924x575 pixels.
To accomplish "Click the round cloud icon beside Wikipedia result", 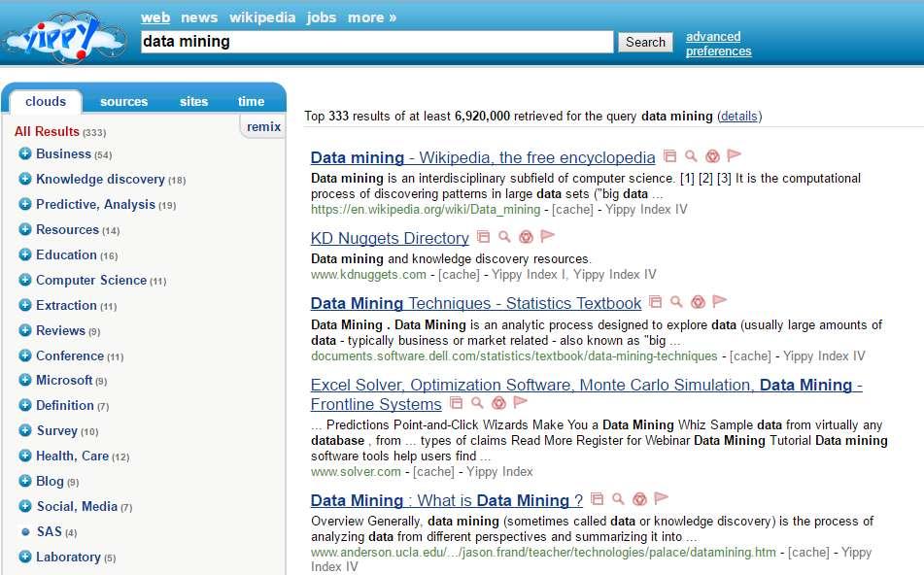I will (712, 156).
